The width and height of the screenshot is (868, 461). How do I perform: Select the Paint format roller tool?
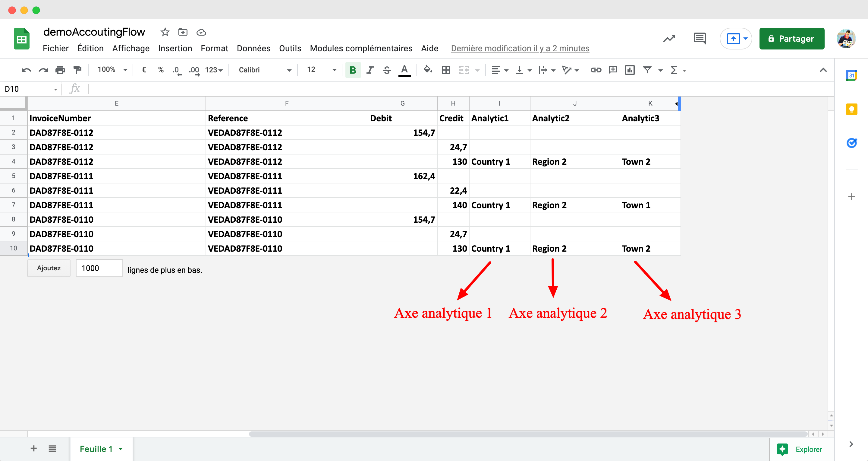77,70
